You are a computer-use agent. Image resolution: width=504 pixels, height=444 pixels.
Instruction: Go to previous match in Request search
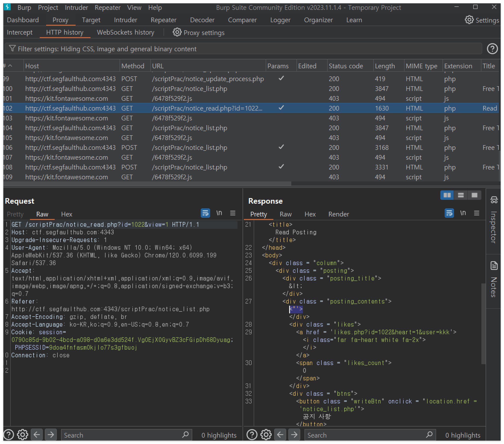pos(37,435)
